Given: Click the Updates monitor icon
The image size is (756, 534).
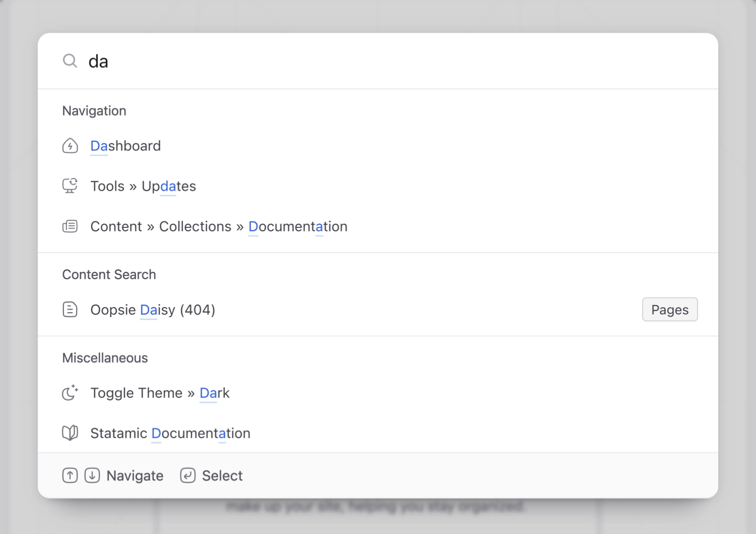Looking at the screenshot, I should [70, 186].
